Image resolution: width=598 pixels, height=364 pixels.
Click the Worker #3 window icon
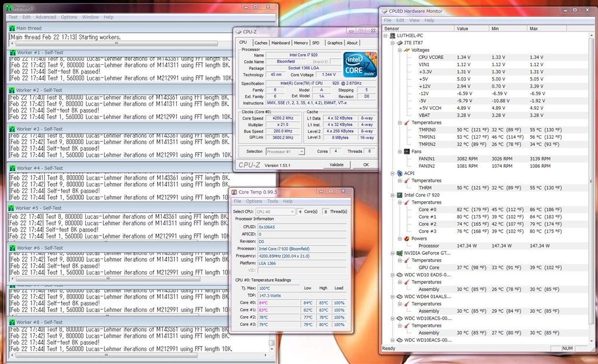coord(12,129)
